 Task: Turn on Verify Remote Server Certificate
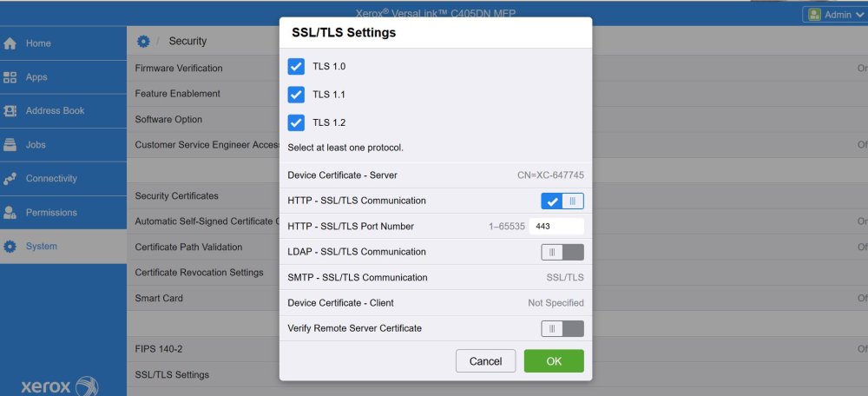point(562,329)
